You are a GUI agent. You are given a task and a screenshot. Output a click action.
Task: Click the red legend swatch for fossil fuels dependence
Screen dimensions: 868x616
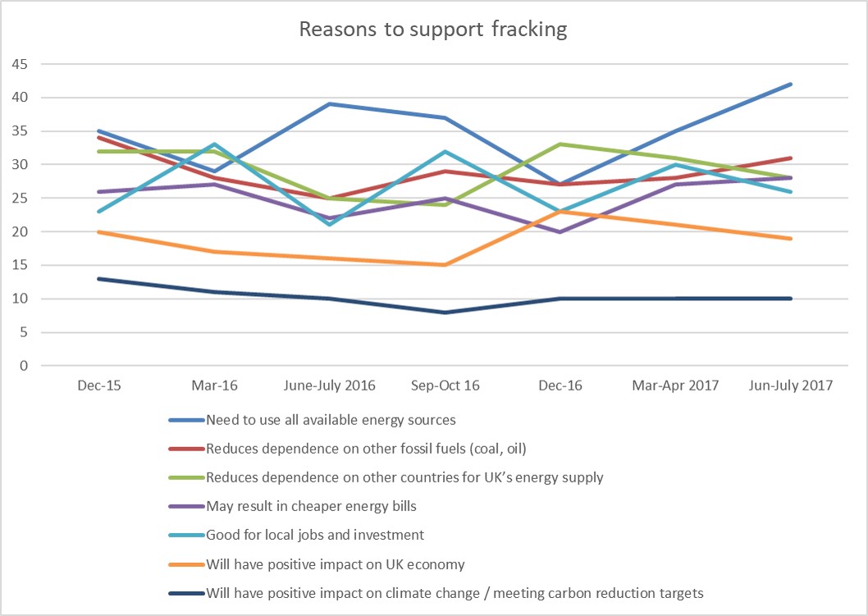(x=185, y=449)
